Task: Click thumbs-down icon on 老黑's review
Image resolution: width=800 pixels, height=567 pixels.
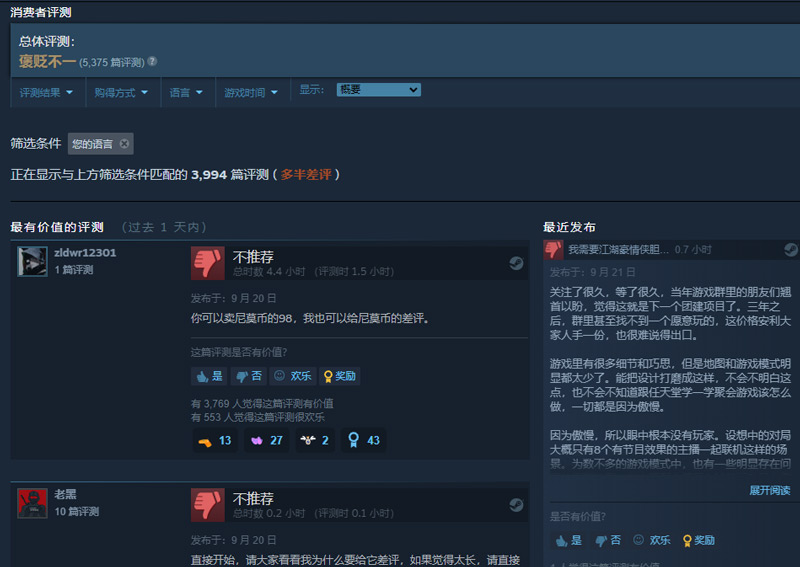Action: (x=208, y=505)
